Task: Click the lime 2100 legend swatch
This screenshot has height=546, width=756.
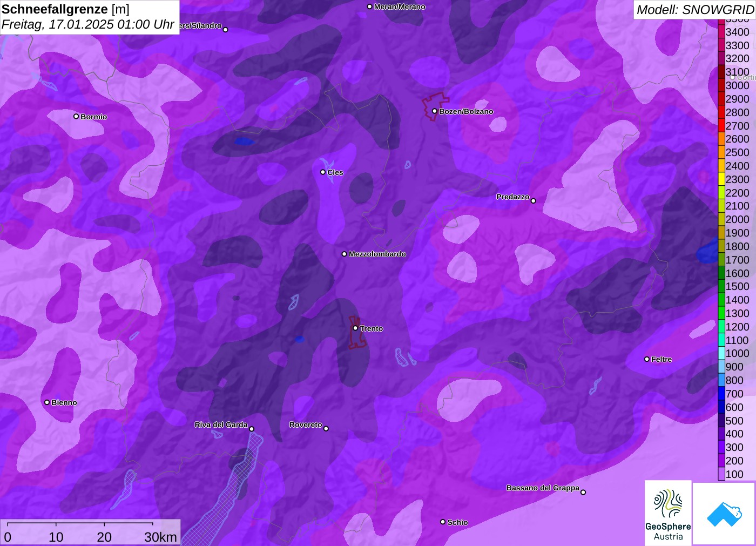Action: coord(721,206)
